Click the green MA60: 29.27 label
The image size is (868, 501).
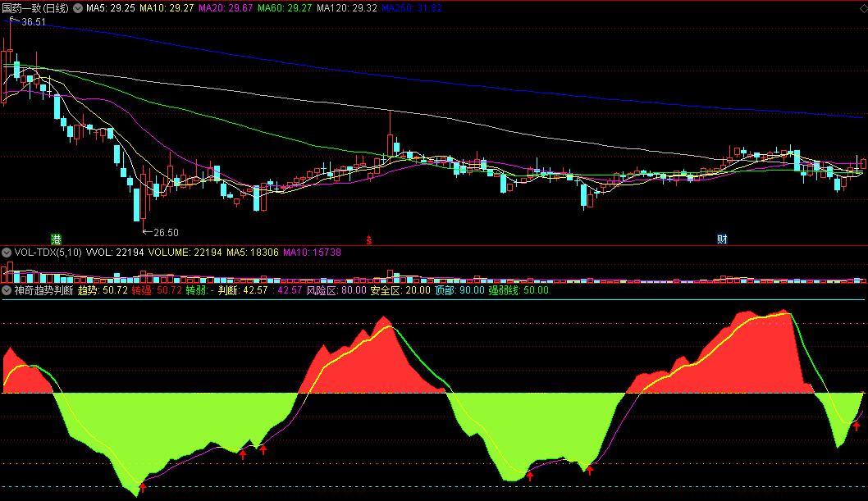click(285, 8)
